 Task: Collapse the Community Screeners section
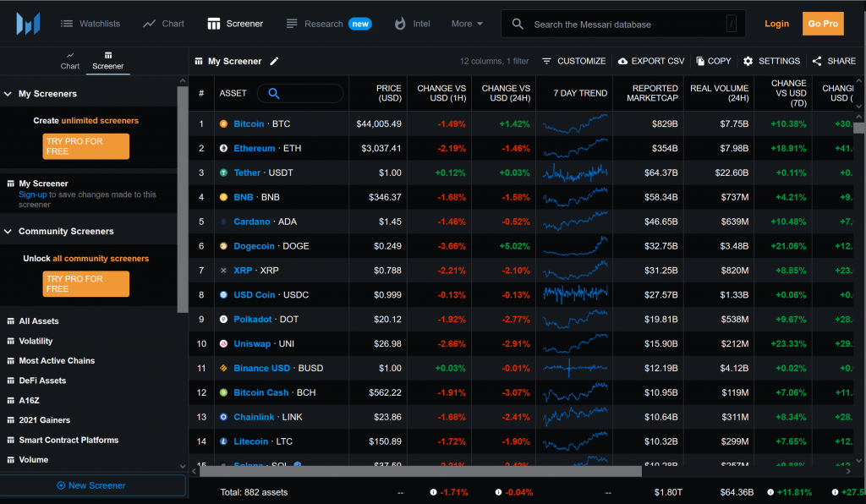pyautogui.click(x=8, y=232)
